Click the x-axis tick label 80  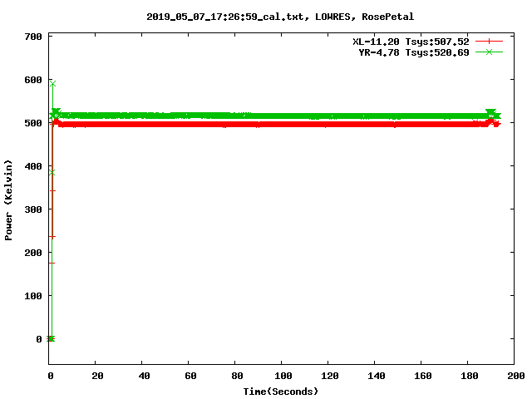pyautogui.click(x=237, y=376)
